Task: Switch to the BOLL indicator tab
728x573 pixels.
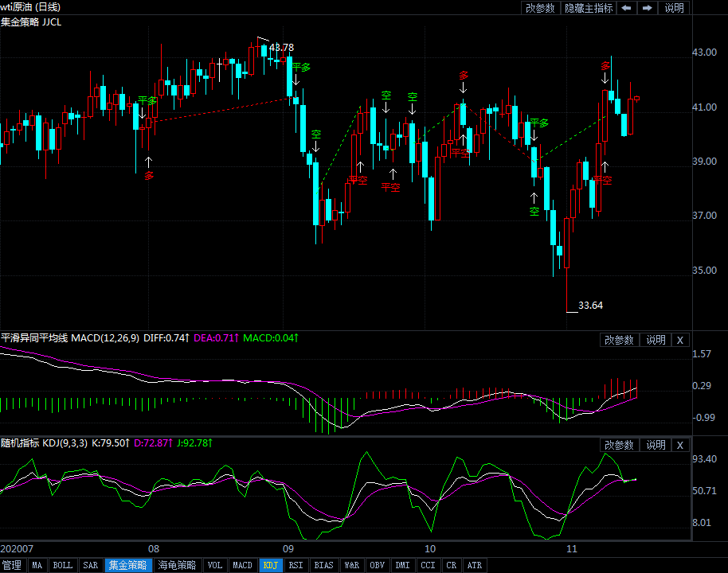Action: point(62,565)
